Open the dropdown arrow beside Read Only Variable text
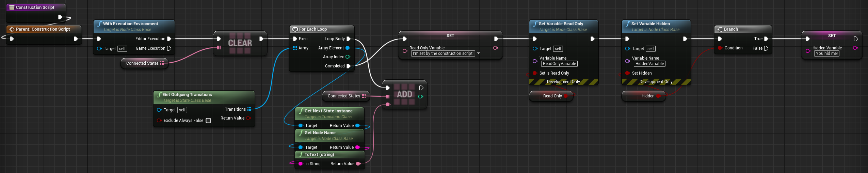This screenshot has width=868, height=173. 479,53
